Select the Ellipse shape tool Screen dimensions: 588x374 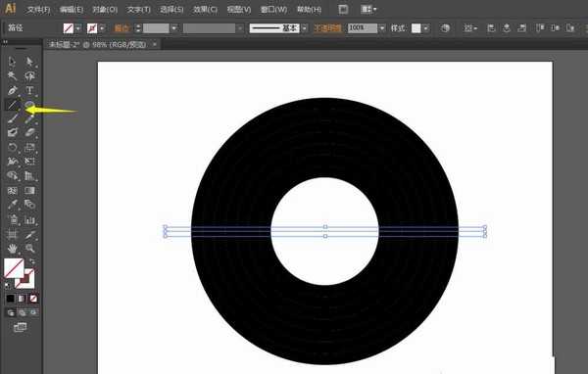click(29, 105)
